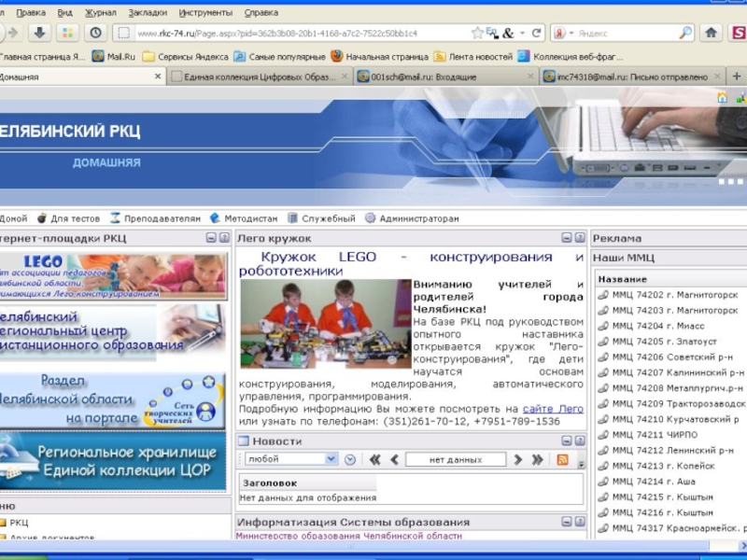Open a new tab with plus button
Viewport: 747px width, 560px height.
click(x=737, y=77)
